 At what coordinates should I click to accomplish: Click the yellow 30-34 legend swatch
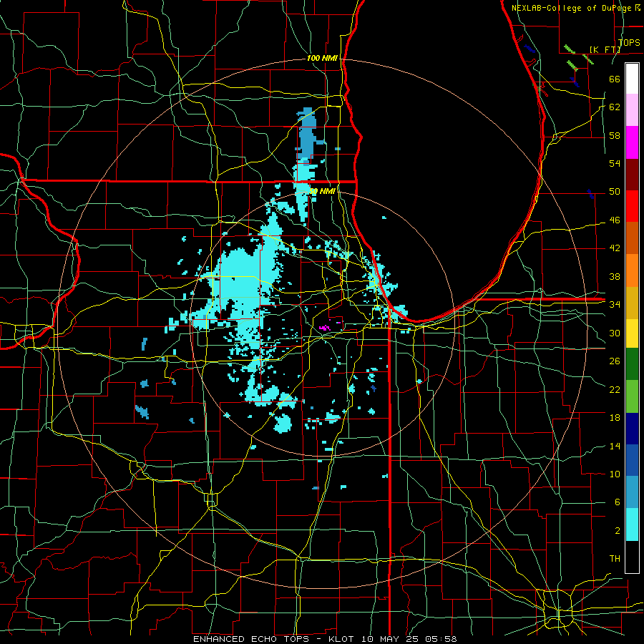point(632,333)
